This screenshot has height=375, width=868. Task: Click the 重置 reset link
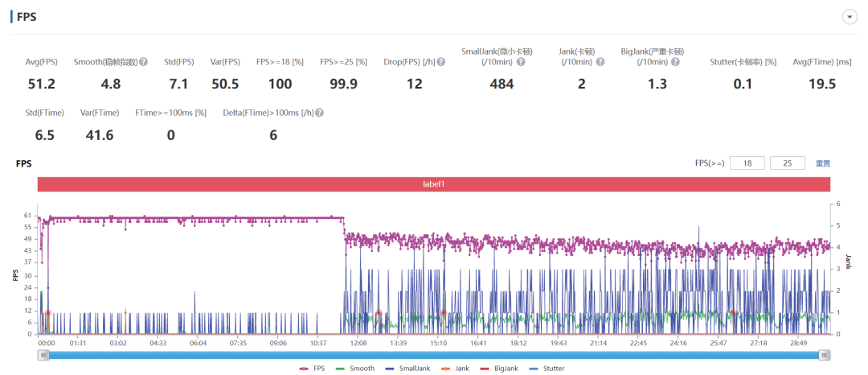(x=823, y=163)
